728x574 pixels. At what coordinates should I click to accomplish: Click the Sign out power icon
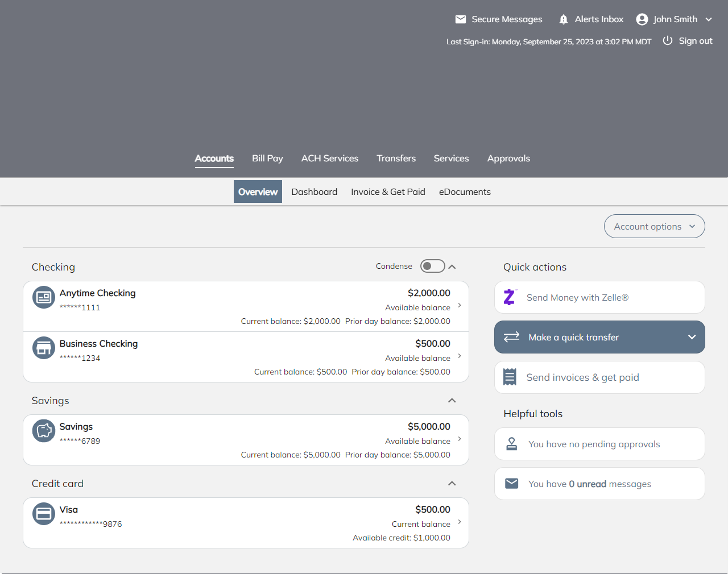[x=668, y=41]
